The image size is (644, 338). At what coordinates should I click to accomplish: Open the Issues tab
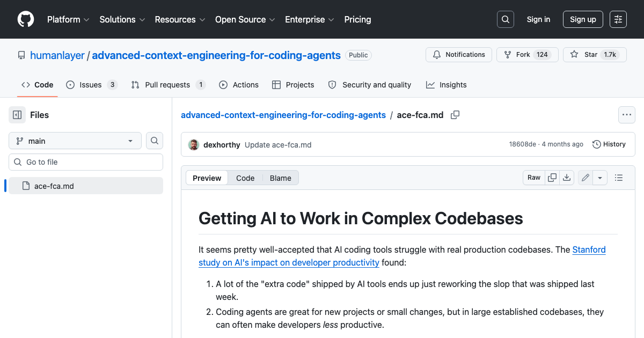click(x=92, y=85)
